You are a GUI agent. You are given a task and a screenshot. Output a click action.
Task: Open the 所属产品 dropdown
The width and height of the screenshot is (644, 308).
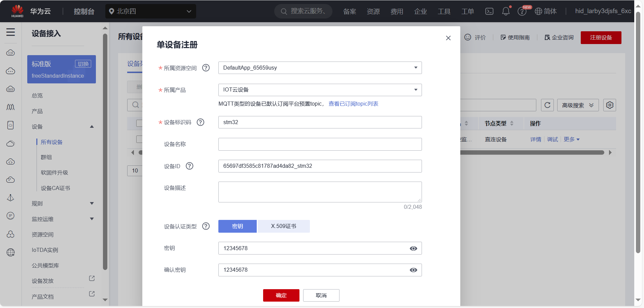(x=320, y=90)
